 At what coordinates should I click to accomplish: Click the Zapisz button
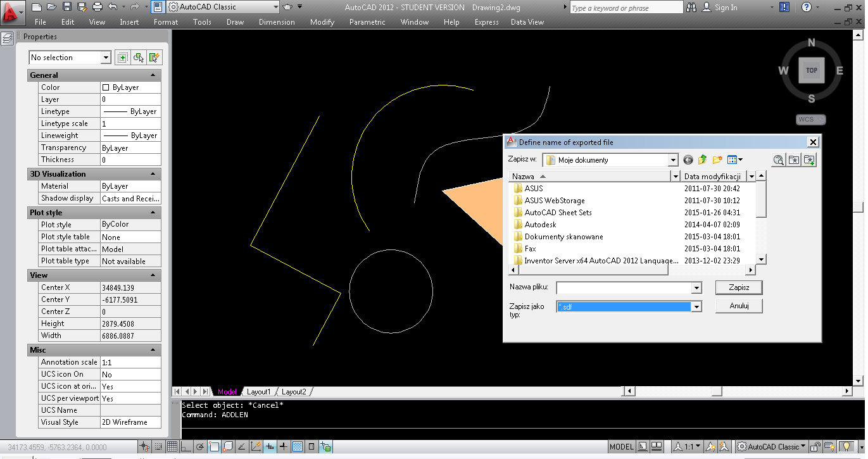point(739,287)
